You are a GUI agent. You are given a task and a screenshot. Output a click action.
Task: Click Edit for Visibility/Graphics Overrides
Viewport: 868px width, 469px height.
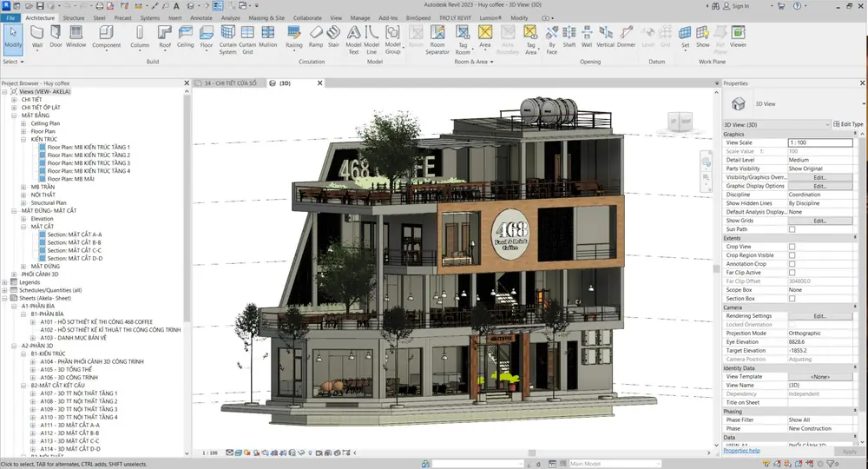[820, 178]
